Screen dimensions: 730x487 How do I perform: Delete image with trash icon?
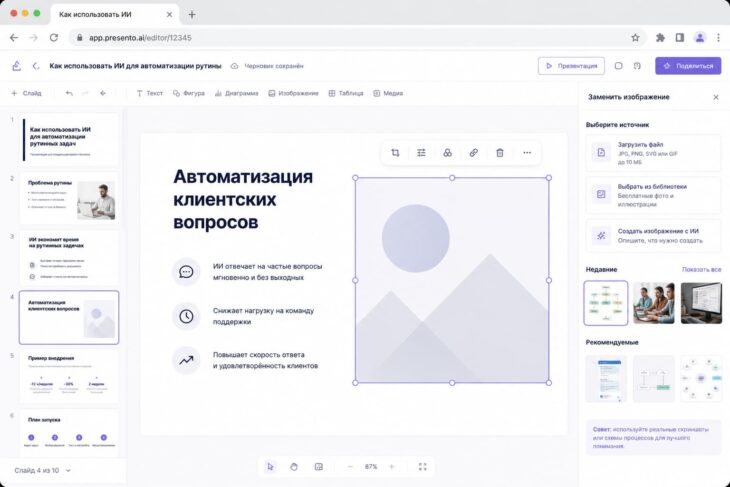tap(500, 153)
